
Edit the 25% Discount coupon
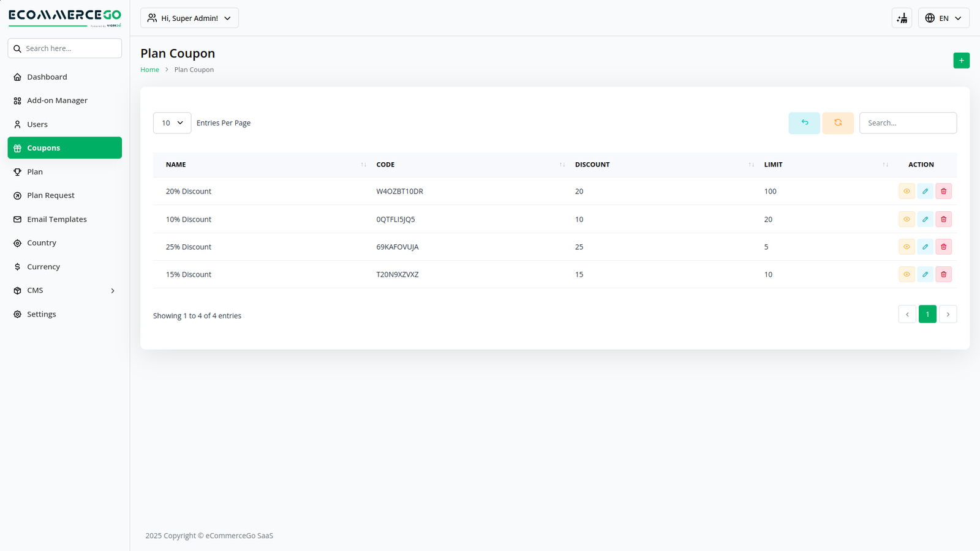(925, 247)
